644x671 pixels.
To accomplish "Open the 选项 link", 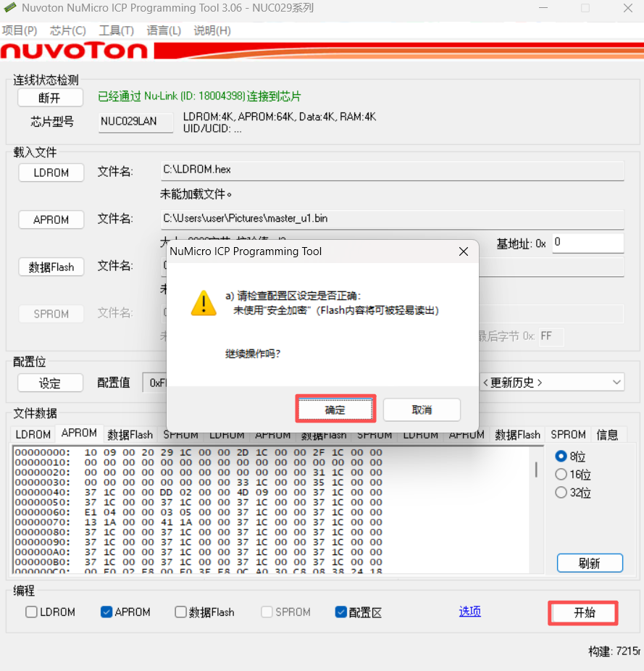I will (469, 612).
